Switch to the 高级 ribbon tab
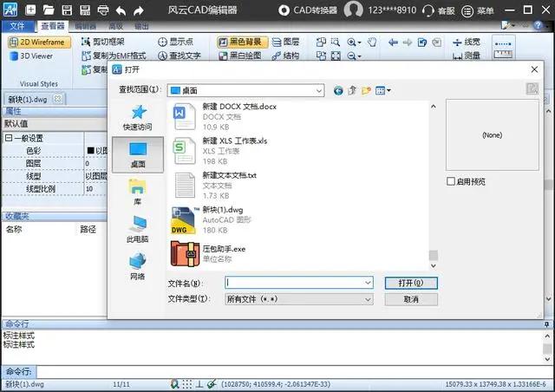 tap(115, 26)
